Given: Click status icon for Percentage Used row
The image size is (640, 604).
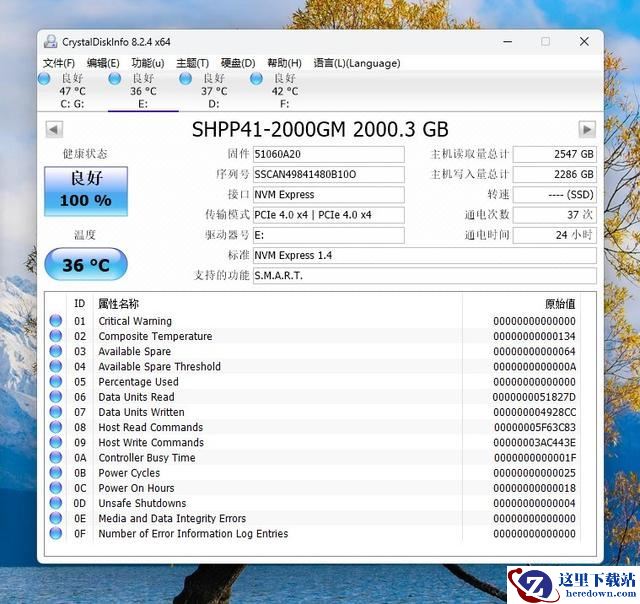Looking at the screenshot, I should pyautogui.click(x=56, y=382).
